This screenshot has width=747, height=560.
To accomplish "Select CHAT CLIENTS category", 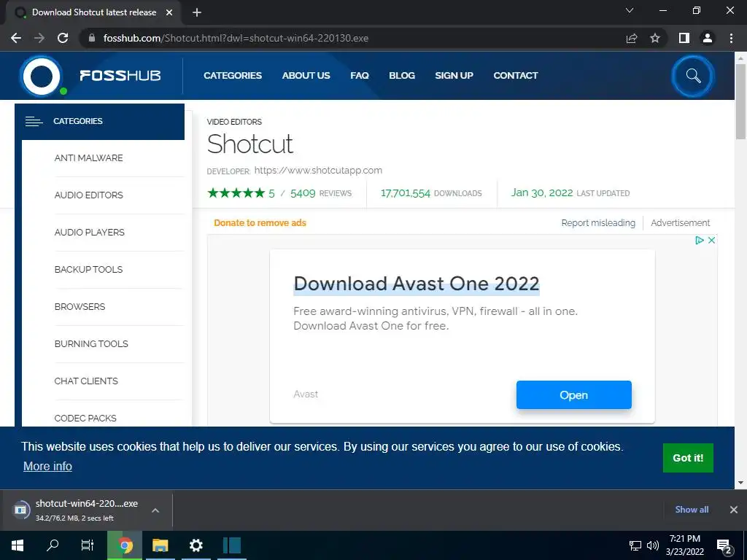I will 86,381.
